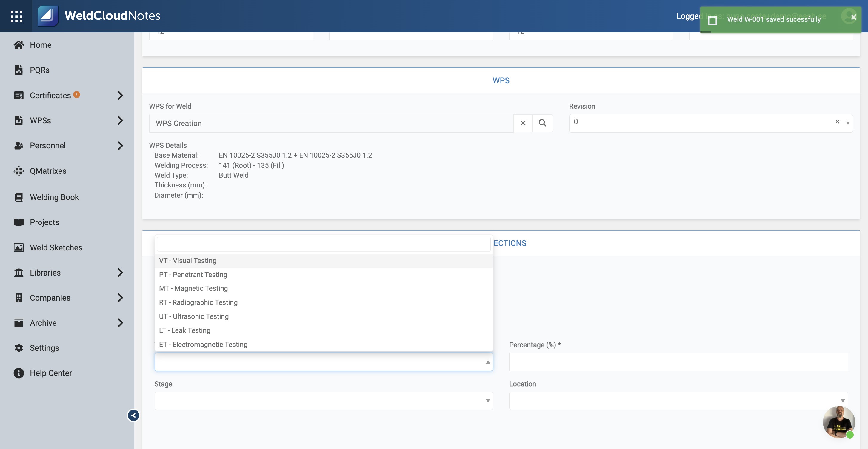Click the Percentage (%) input field

point(678,362)
